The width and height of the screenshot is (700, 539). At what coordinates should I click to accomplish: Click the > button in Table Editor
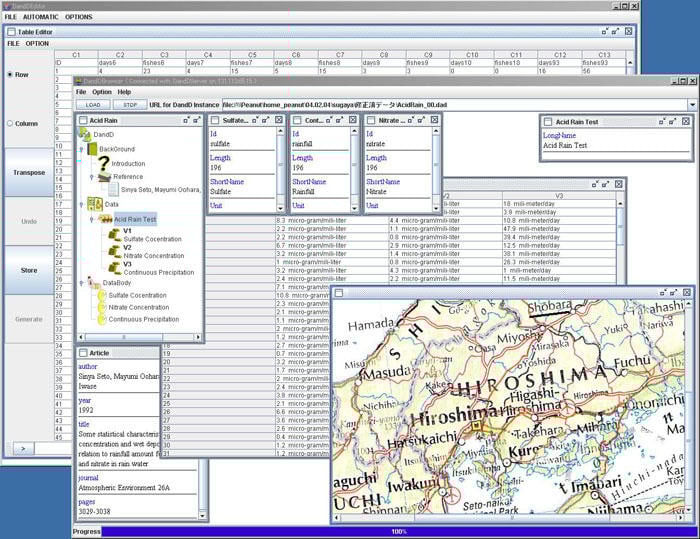23,448
